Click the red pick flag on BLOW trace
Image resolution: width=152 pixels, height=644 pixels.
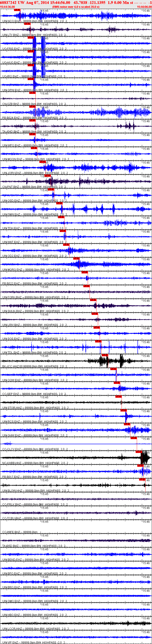pos(142,479)
